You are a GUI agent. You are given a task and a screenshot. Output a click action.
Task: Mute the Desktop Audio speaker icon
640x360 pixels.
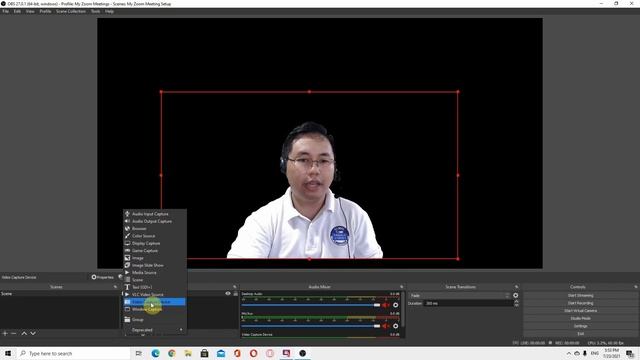pos(385,305)
